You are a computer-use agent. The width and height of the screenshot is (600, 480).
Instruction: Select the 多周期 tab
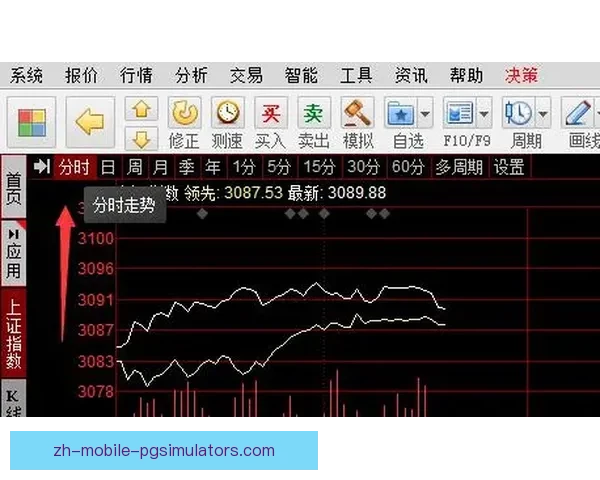[x=459, y=167]
